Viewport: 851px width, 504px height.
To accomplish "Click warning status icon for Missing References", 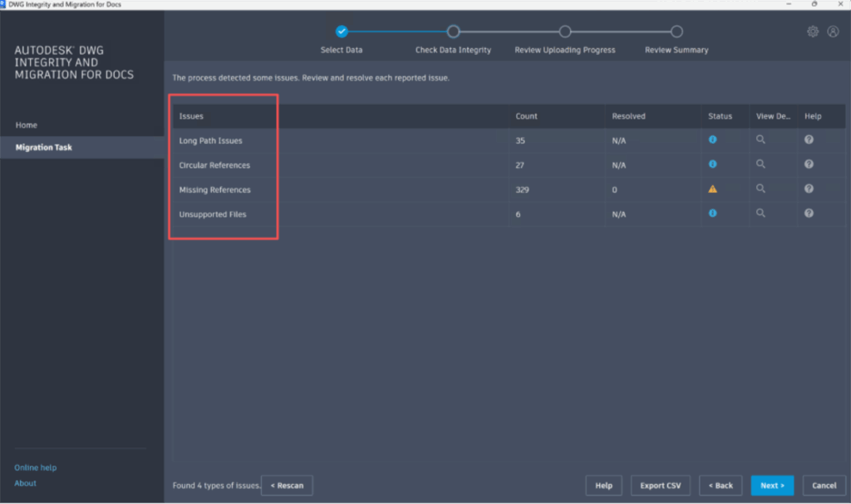I will [712, 188].
